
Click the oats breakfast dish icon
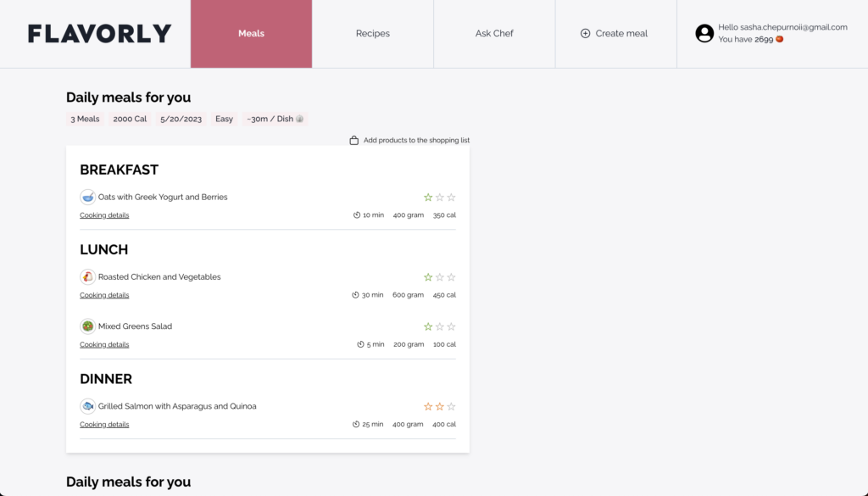[88, 197]
